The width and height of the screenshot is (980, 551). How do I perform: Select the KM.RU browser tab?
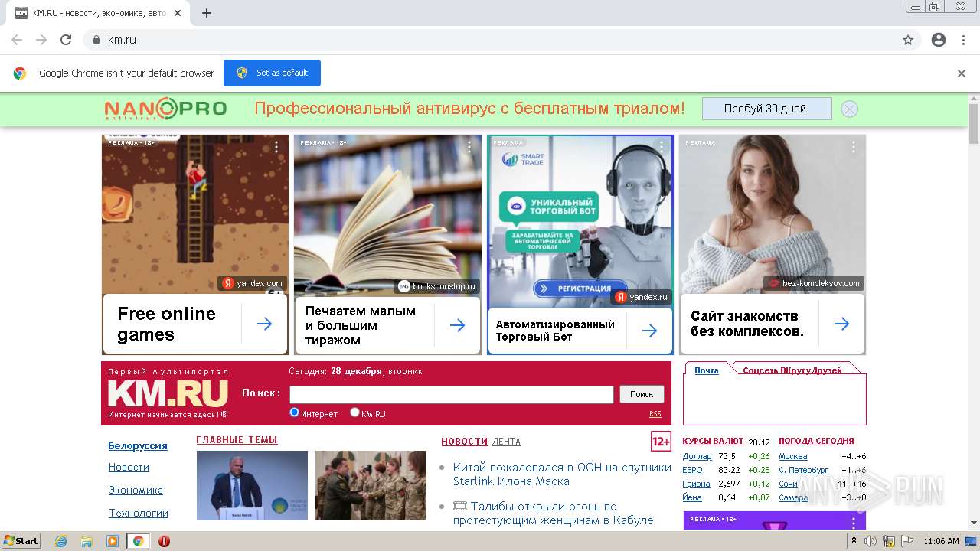[x=100, y=13]
